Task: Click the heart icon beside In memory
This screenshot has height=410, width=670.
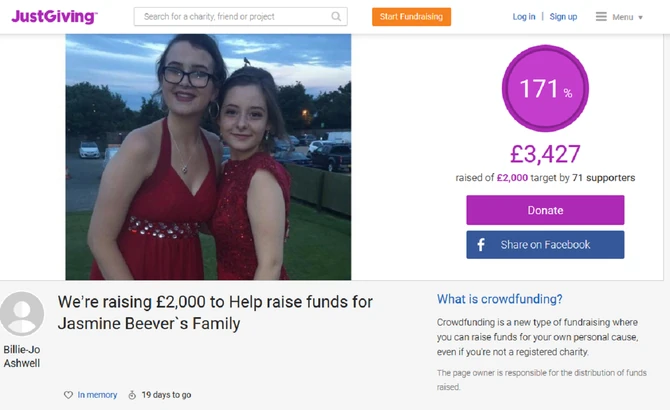Action: point(68,395)
